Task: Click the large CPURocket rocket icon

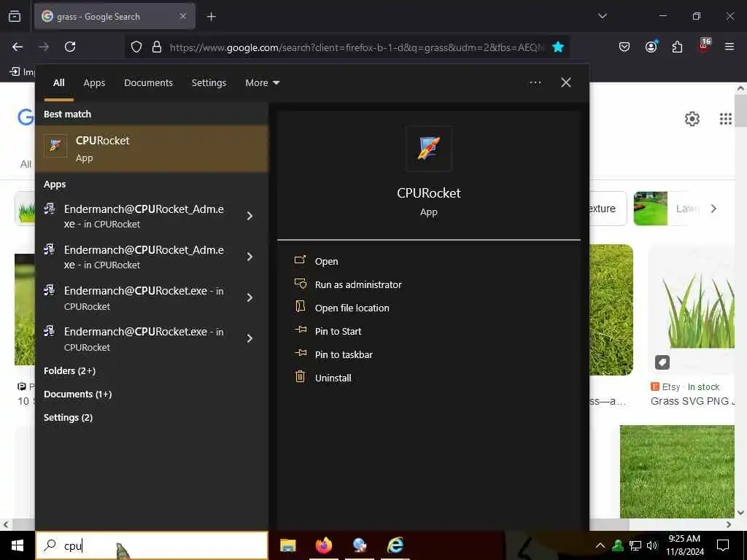Action: [429, 149]
